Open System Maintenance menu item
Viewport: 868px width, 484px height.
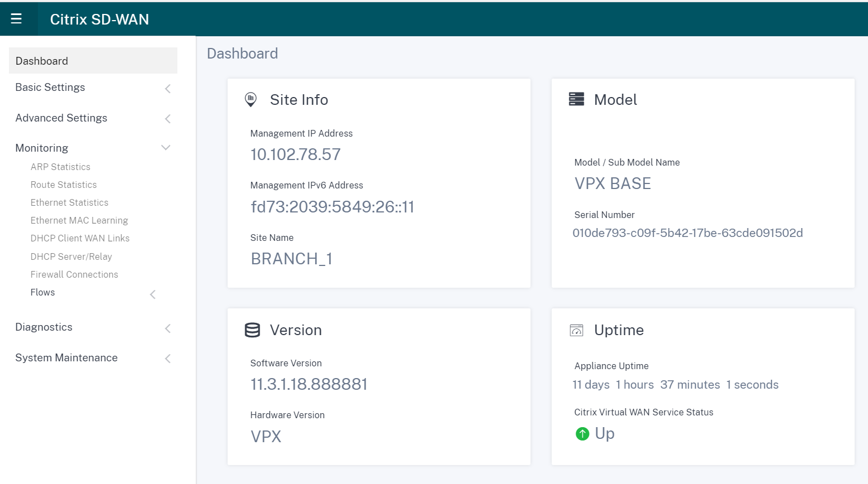click(x=66, y=358)
